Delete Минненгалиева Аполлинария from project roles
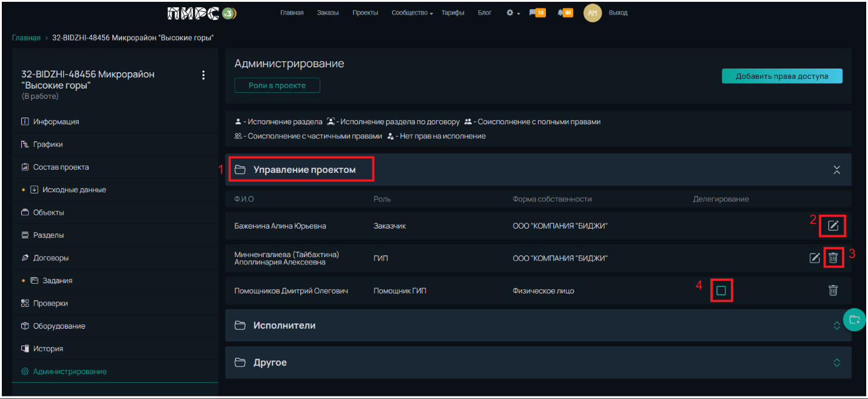This screenshot has height=399, width=868. click(x=833, y=258)
